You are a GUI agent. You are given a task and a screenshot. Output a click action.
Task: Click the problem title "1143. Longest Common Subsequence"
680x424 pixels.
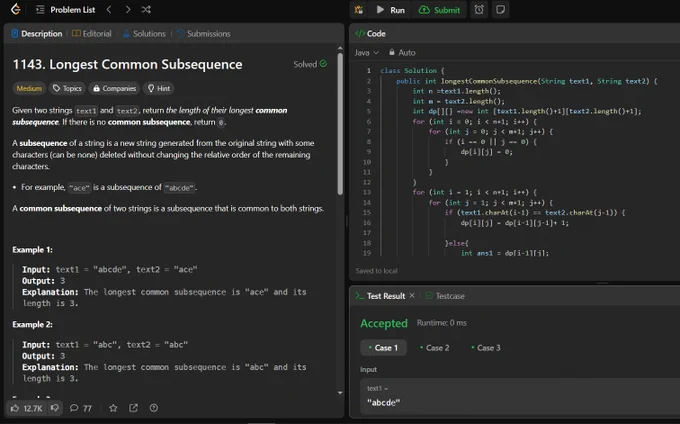pos(128,64)
